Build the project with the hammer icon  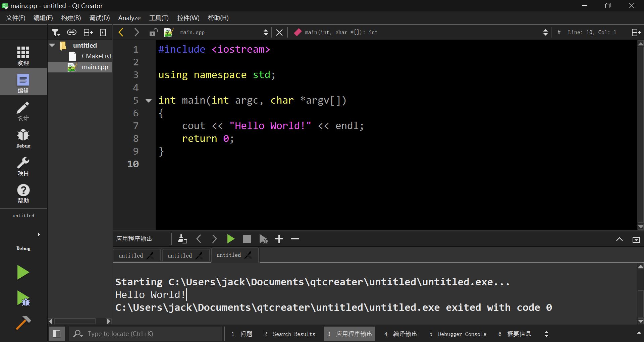23,323
